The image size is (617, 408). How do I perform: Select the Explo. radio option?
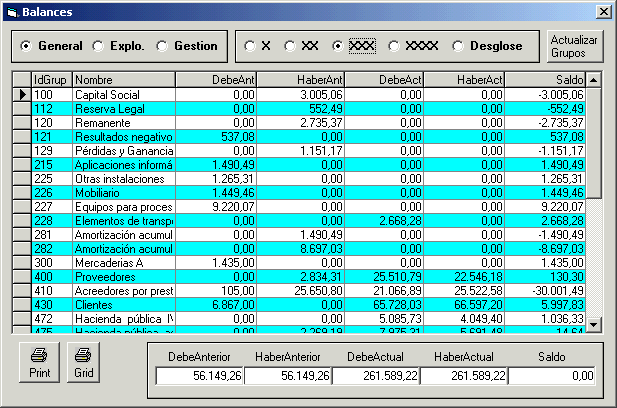pos(98,46)
